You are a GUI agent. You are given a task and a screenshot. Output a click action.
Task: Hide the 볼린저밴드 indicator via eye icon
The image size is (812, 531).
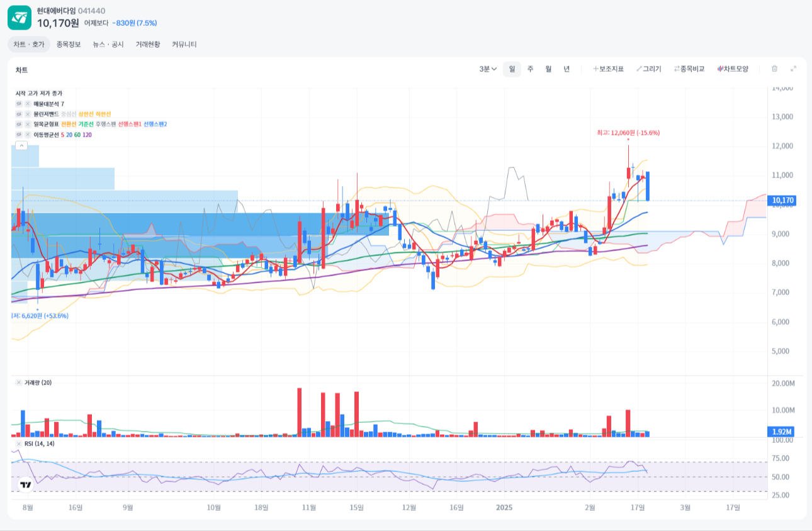(19, 114)
